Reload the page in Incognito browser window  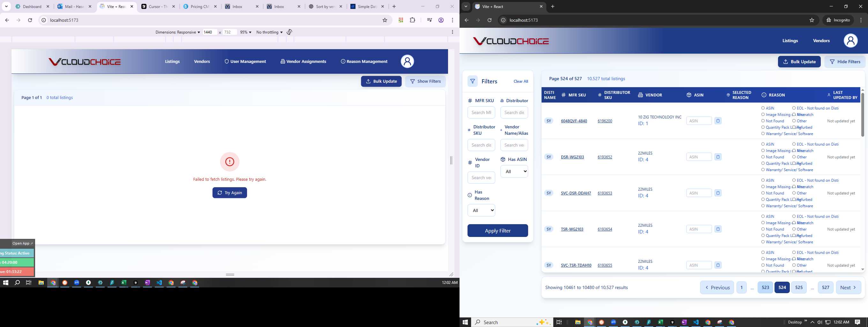click(490, 20)
